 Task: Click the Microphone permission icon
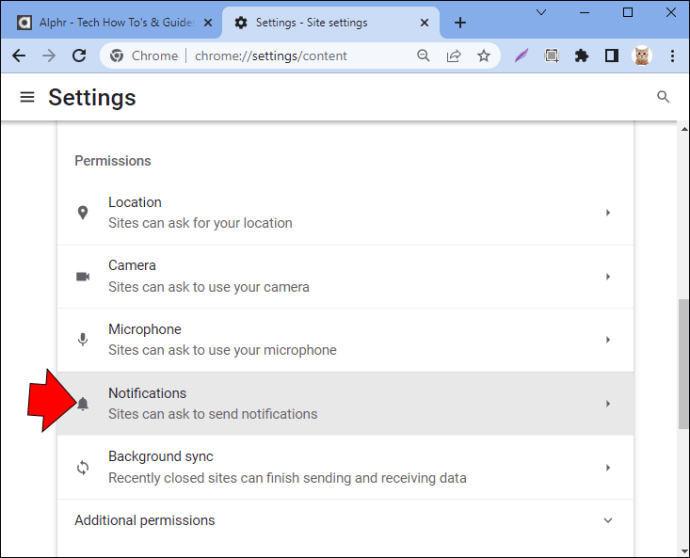click(83, 339)
